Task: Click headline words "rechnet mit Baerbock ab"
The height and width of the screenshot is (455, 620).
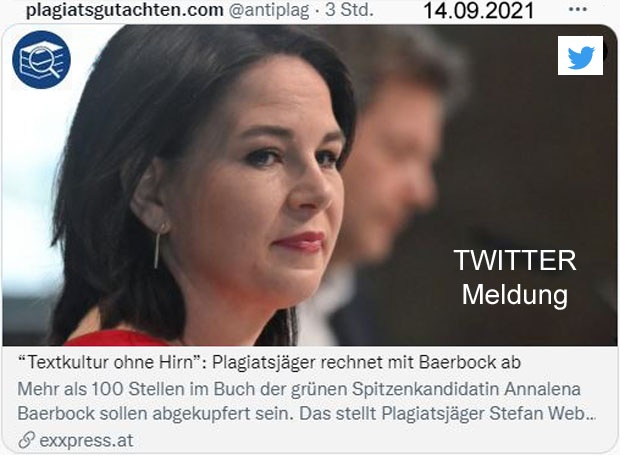Action: (x=420, y=362)
